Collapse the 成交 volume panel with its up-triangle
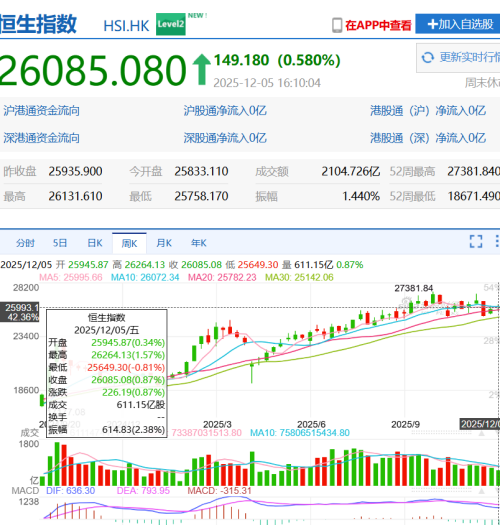 click(482, 434)
